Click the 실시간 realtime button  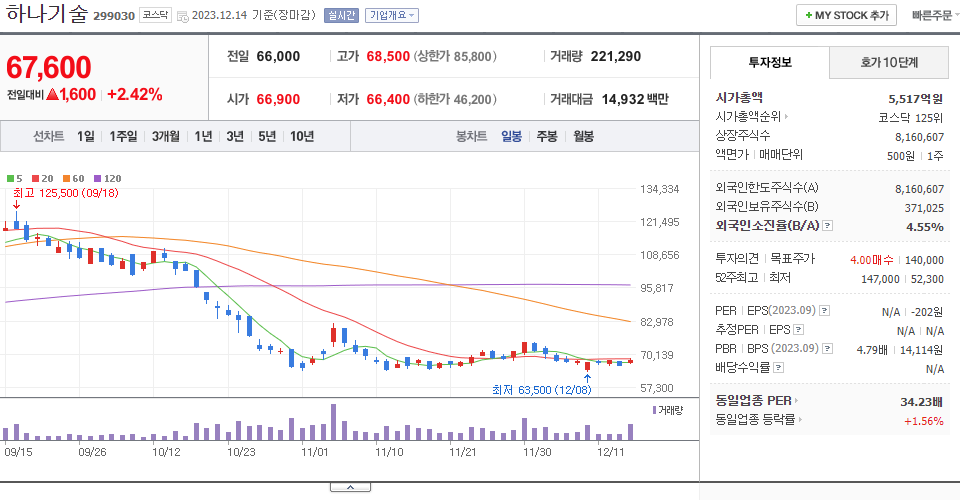[341, 15]
